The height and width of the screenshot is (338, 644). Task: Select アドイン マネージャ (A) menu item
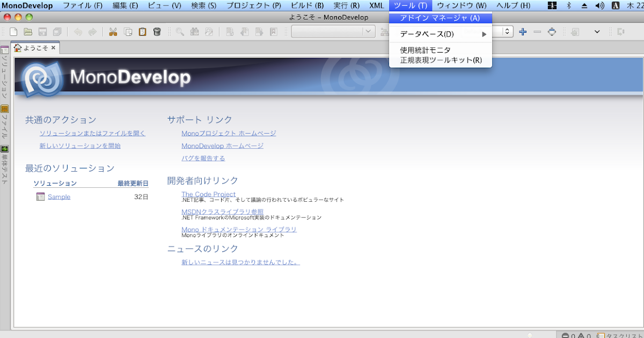click(x=441, y=18)
